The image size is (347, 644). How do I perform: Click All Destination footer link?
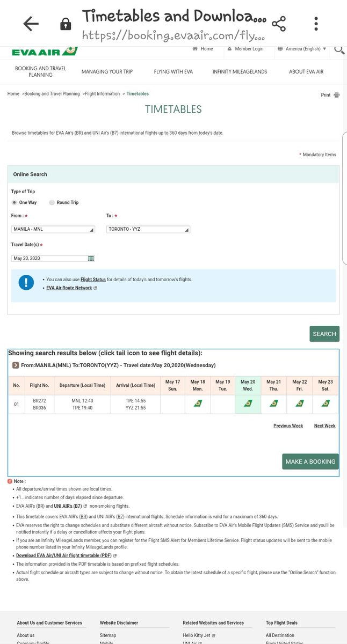click(280, 635)
